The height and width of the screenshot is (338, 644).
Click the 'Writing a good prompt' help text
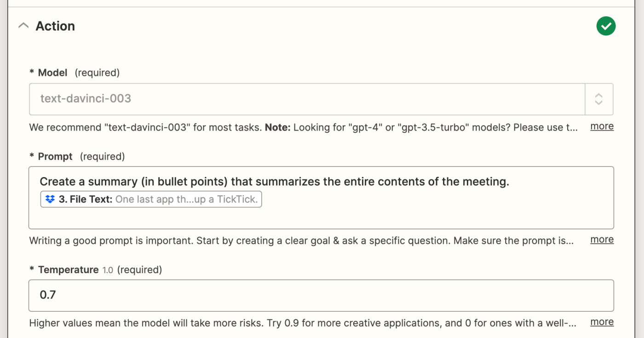(x=301, y=241)
